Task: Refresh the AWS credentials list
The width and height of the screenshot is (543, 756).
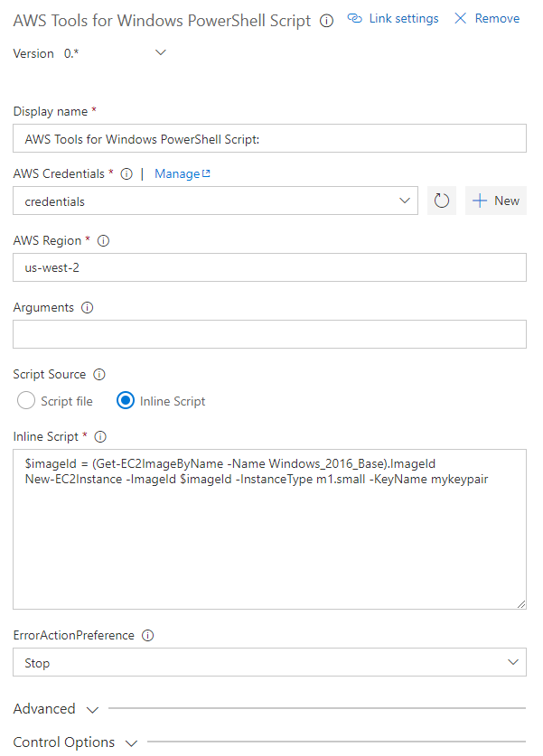Action: click(441, 201)
